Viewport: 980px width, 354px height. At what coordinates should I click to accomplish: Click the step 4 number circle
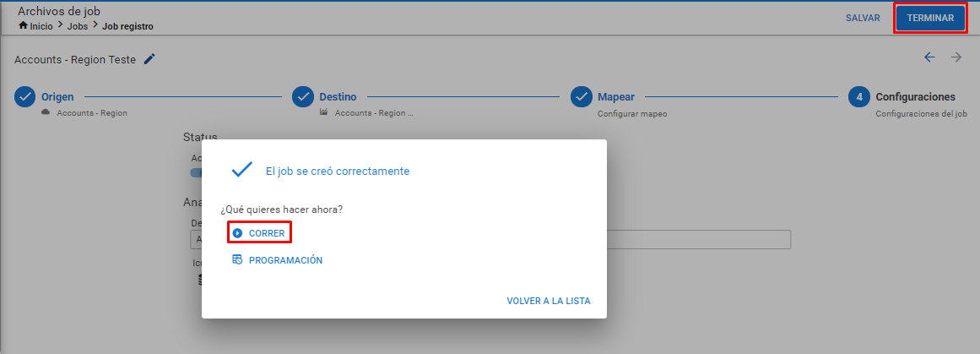[859, 97]
